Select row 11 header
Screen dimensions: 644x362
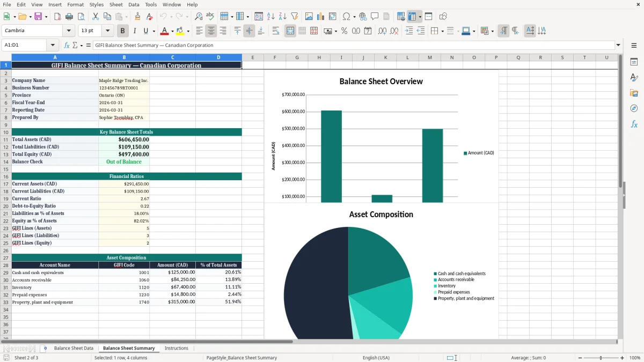[6, 139]
